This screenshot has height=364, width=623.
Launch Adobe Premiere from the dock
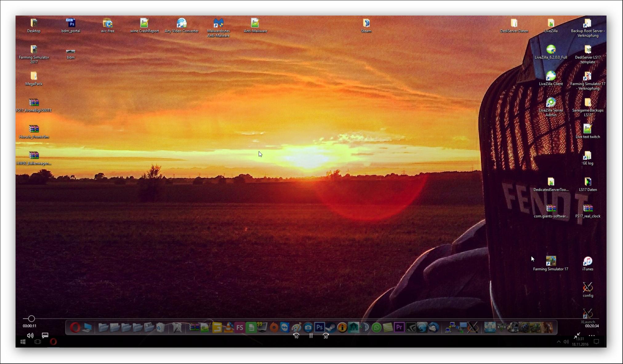(399, 327)
